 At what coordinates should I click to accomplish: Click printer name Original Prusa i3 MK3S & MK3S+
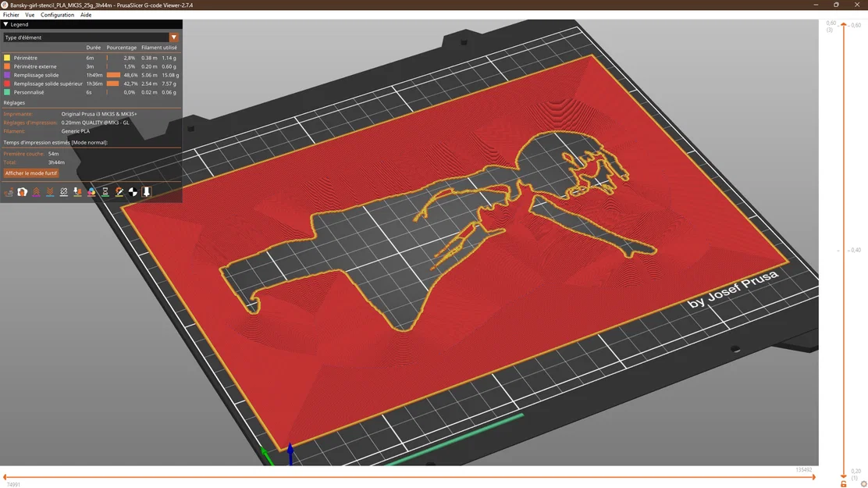pyautogui.click(x=99, y=114)
